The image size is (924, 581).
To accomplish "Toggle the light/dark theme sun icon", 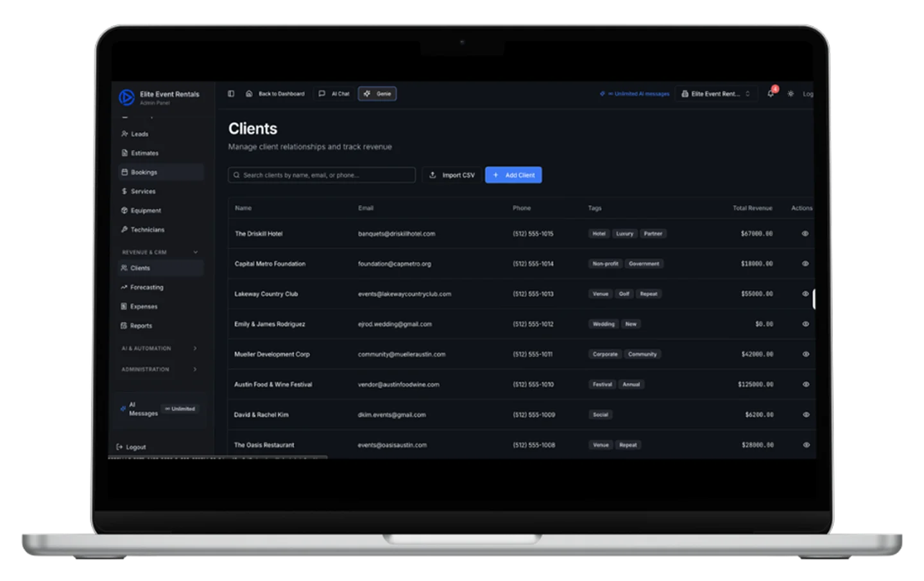I will [791, 94].
